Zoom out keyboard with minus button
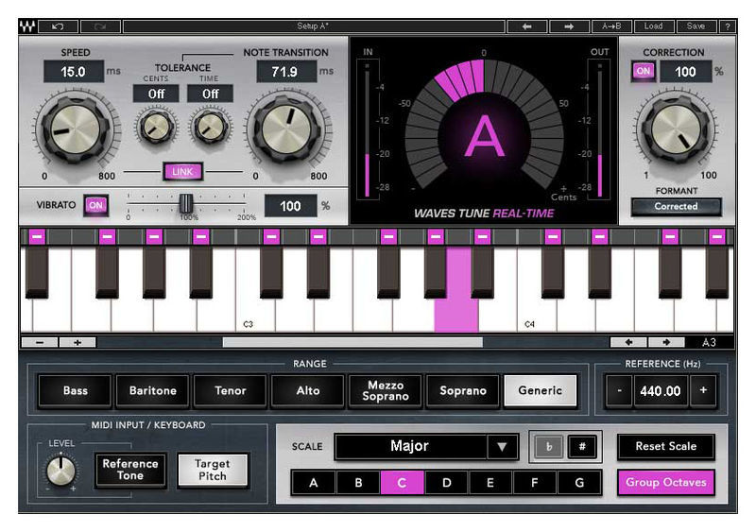Image resolution: width=756 pixels, height=532 pixels. 40,342
